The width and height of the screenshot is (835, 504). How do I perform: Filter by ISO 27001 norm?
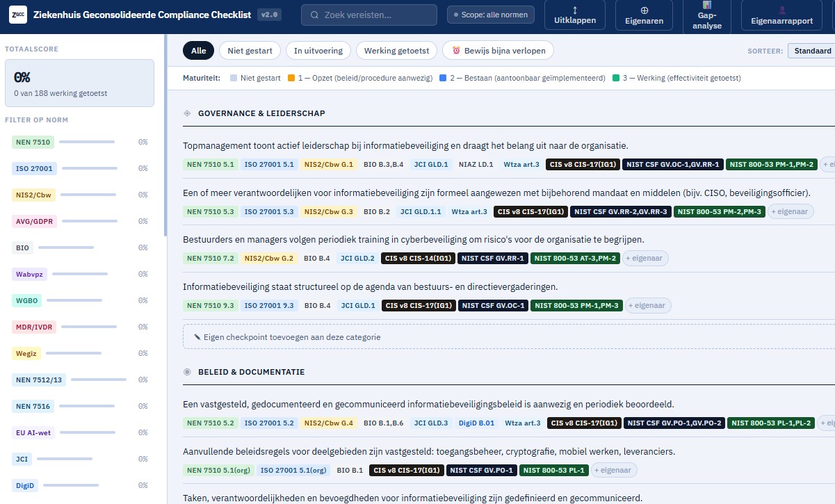click(x=33, y=168)
